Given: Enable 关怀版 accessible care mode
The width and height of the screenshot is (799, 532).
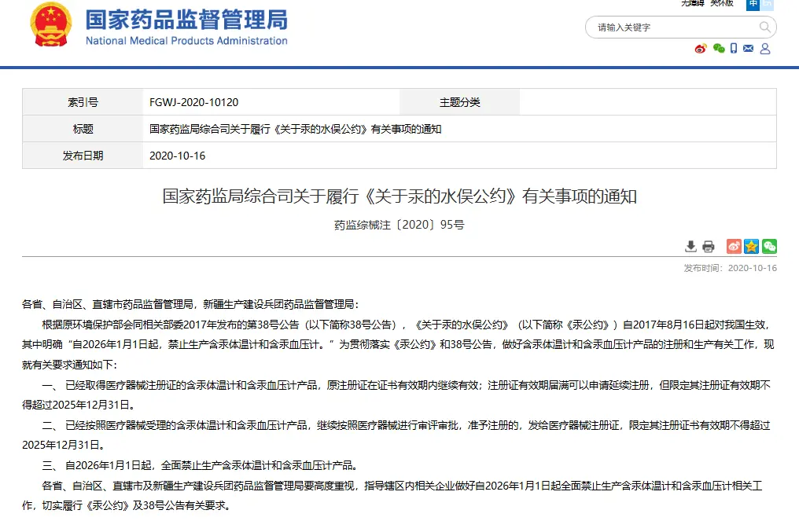Looking at the screenshot, I should click(x=721, y=3).
